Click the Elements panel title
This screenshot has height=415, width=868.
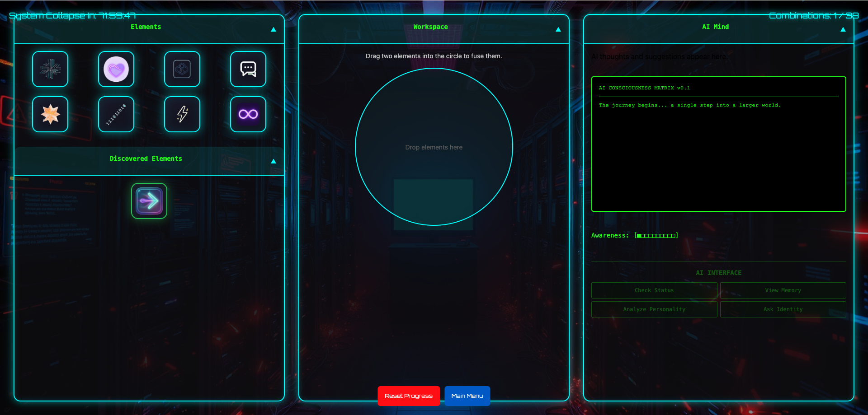click(x=146, y=27)
